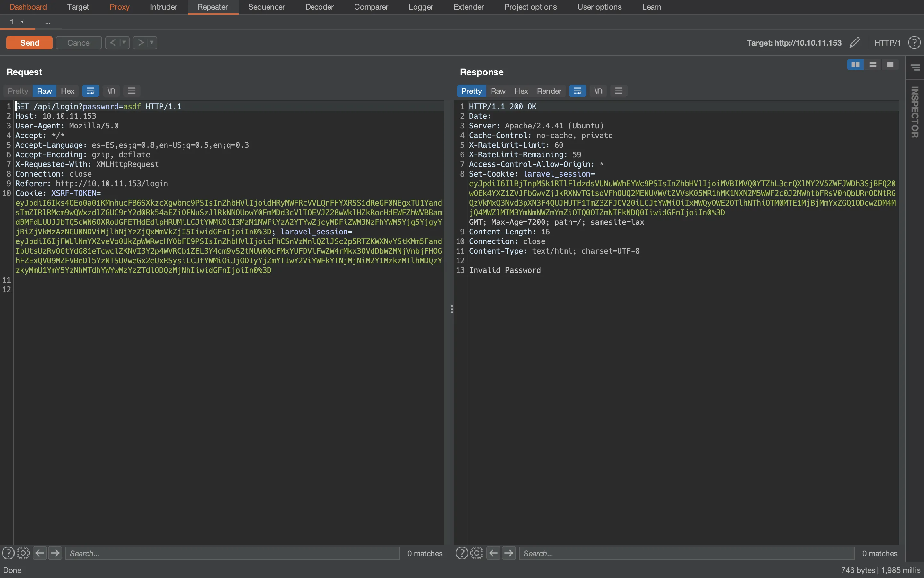The width and height of the screenshot is (924, 578).
Task: Click the GET /api/login request line
Action: coord(98,106)
